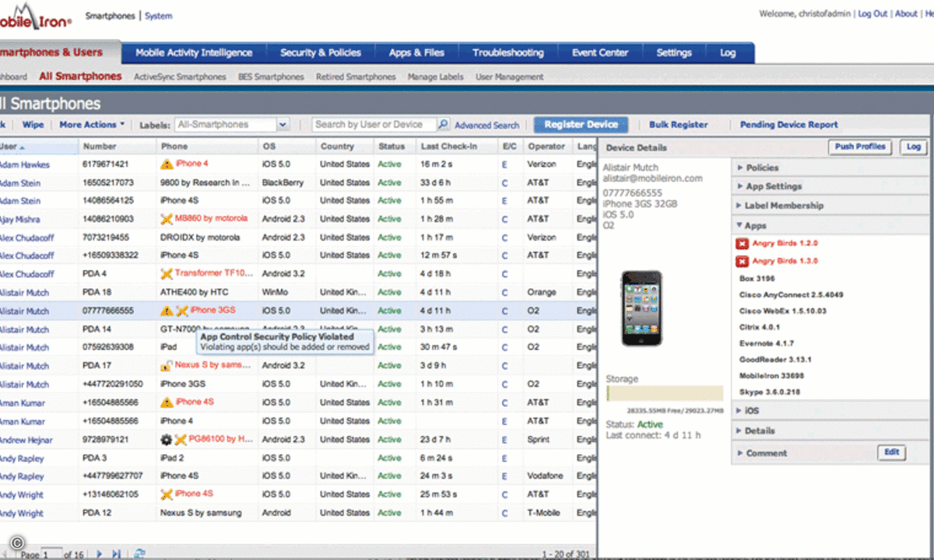Screen dimensions: 934x560
Task: Switch to Apps & Files tab
Action: coord(416,53)
